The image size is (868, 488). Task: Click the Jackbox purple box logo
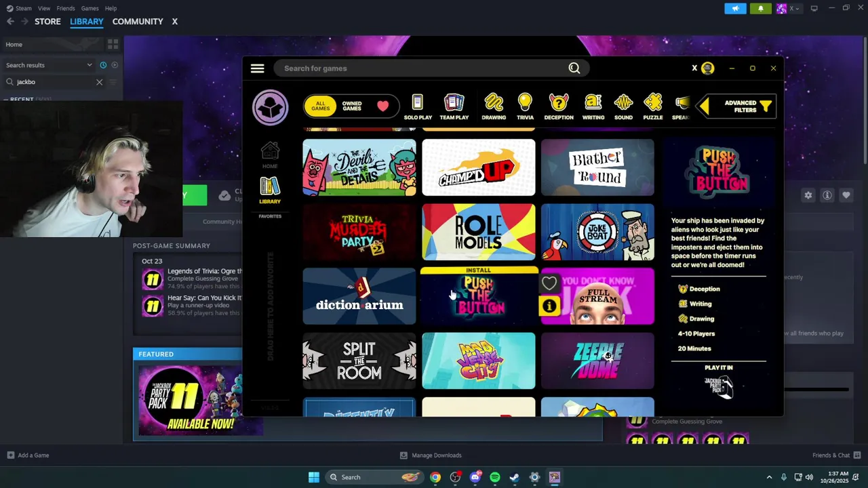pyautogui.click(x=270, y=107)
